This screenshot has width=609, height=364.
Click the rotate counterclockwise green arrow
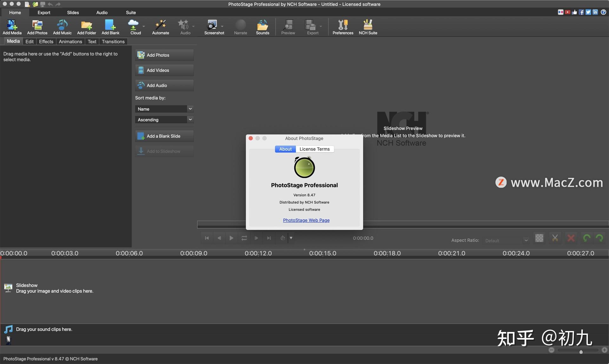coord(587,238)
